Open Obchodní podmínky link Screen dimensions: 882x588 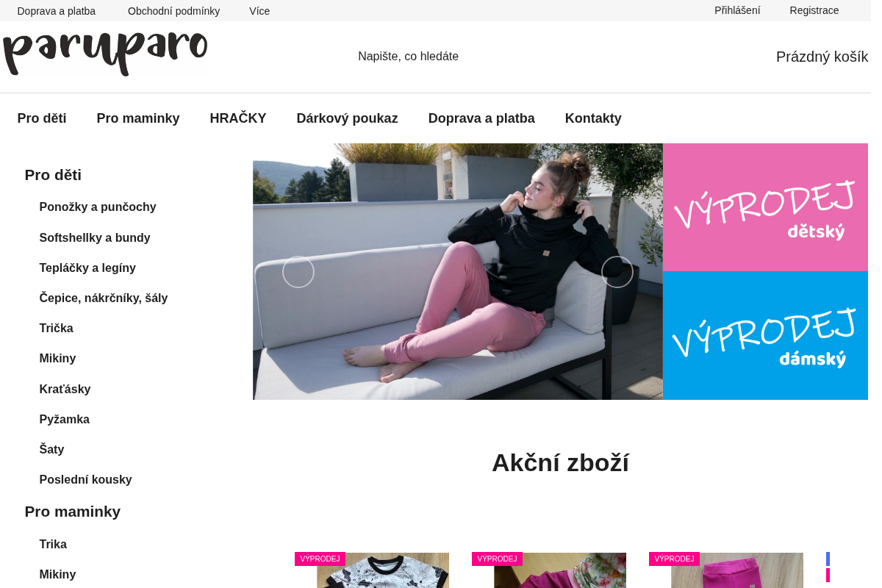click(173, 11)
